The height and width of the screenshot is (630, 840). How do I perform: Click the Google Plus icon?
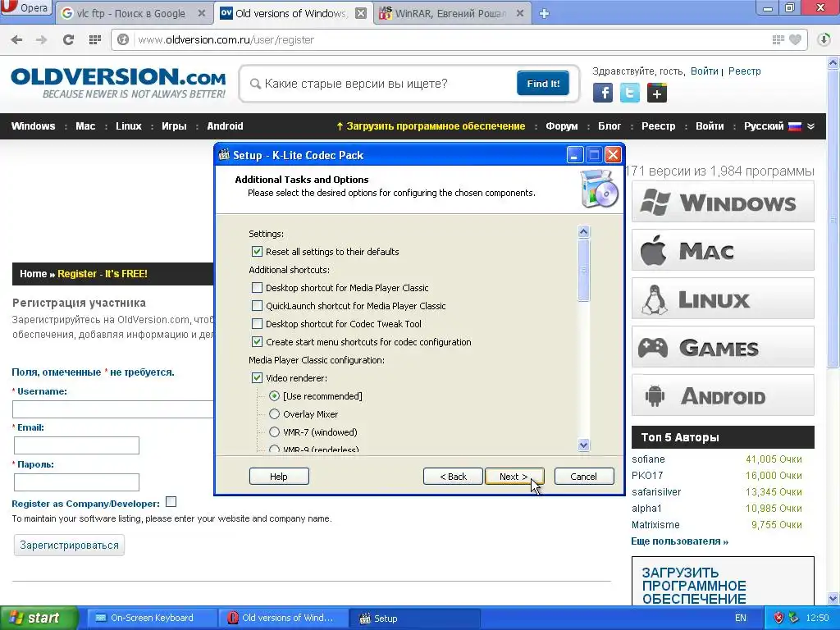tap(657, 94)
